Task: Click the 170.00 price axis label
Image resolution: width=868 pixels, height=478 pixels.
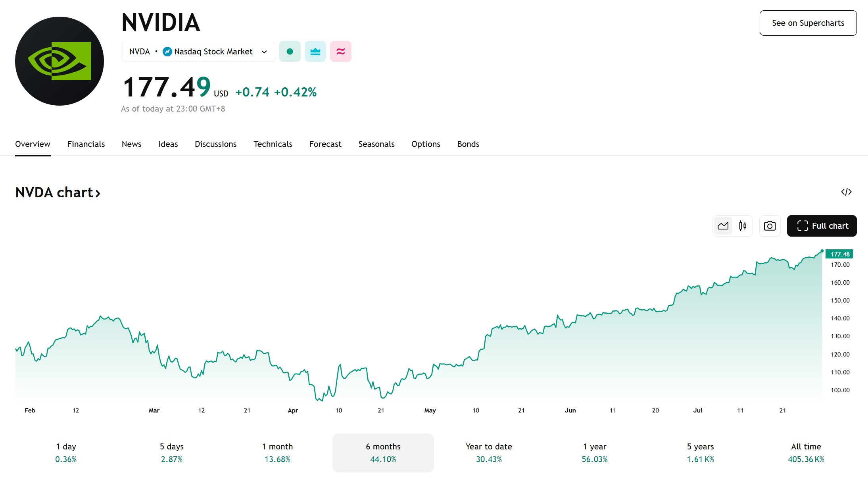Action: pos(840,265)
